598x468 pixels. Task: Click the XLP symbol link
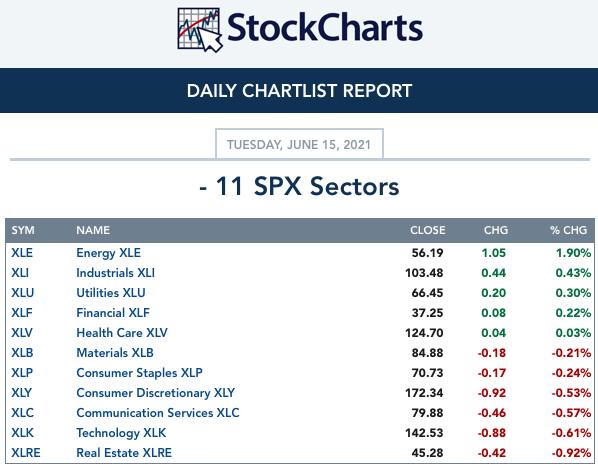[x=22, y=373]
